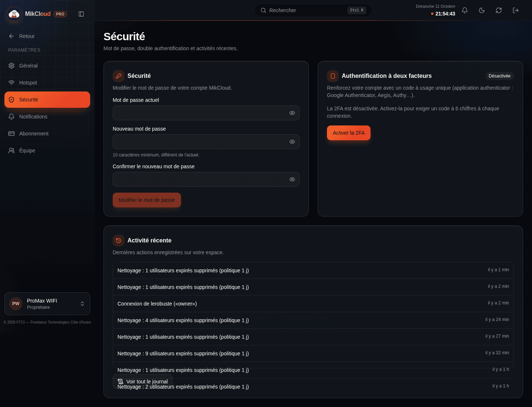
Task: Focus the Rechercher search field
Action: pos(313,10)
